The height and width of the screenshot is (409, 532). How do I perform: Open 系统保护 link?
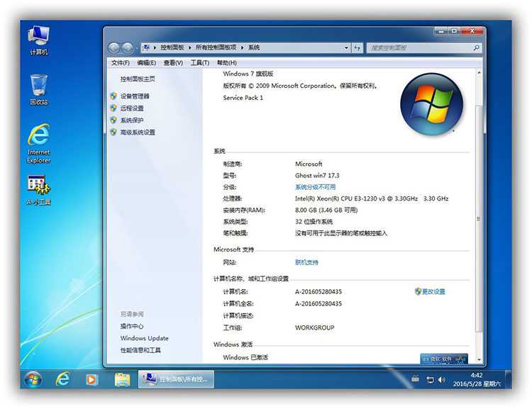(x=132, y=120)
